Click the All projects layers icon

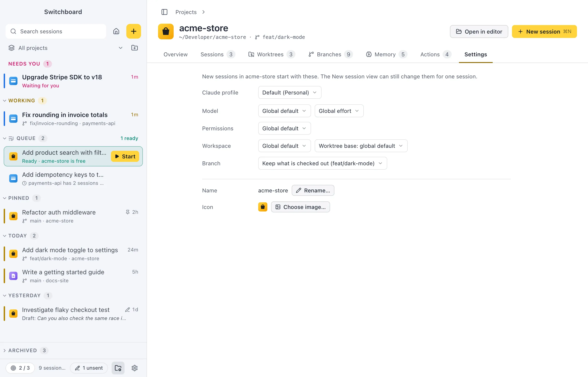tap(11, 48)
